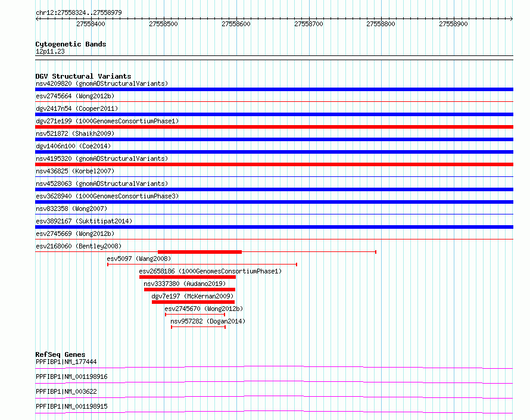Select nsv521872 (Shaikh2009) variant label

click(75, 133)
